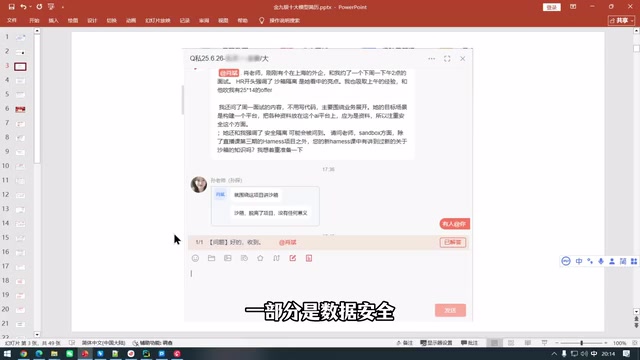
Task: Click the 简体中文 language indicator
Action: click(103, 343)
